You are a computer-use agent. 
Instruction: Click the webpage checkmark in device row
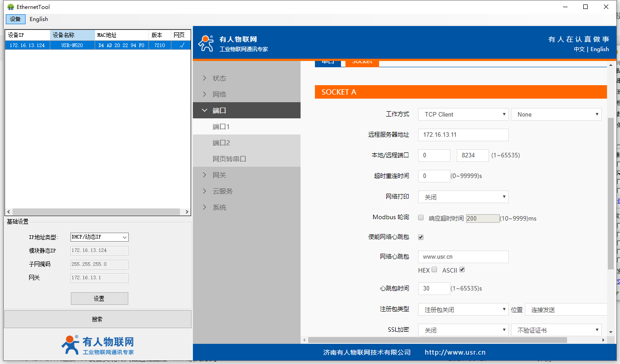181,45
